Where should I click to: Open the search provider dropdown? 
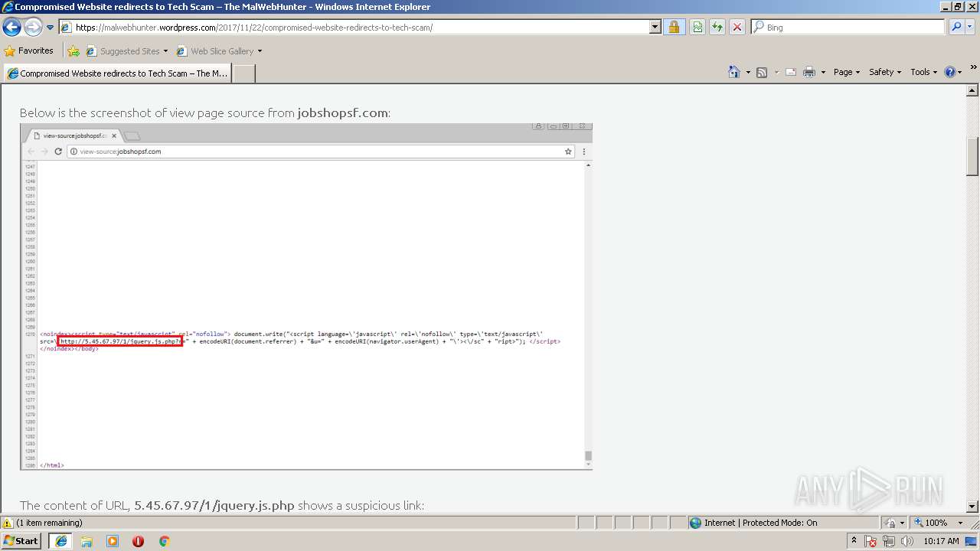[971, 28]
